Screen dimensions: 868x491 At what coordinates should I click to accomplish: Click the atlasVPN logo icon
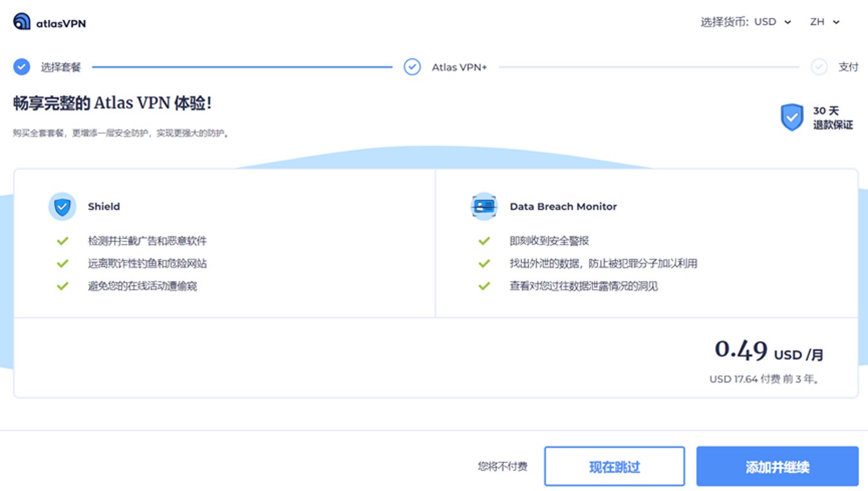point(22,21)
